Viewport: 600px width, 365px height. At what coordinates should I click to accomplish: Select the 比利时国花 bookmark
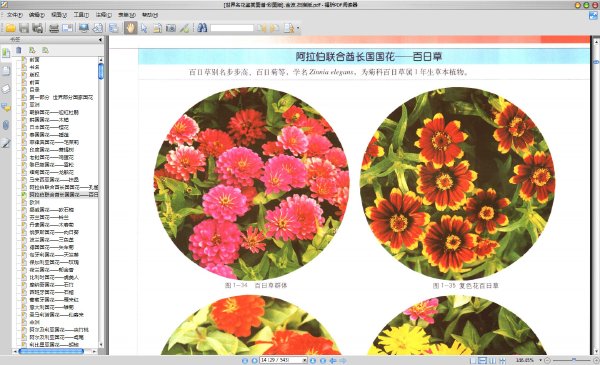[54, 277]
